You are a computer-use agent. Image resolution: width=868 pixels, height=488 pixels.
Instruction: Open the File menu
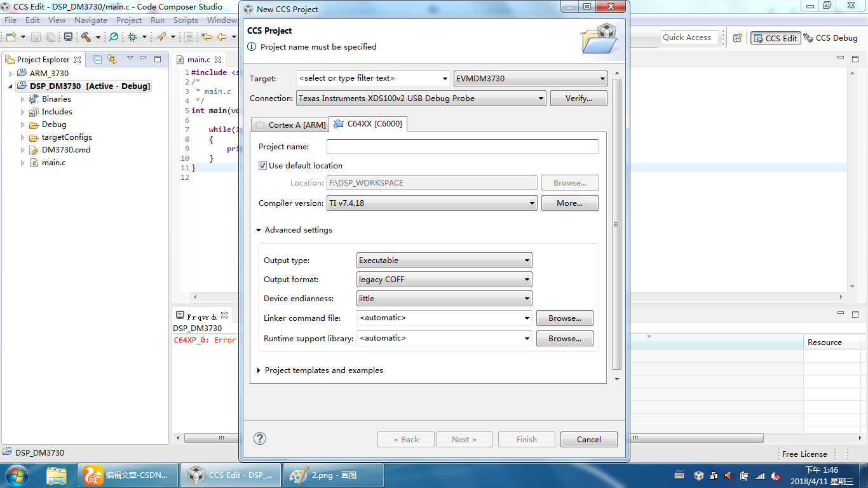click(x=11, y=20)
